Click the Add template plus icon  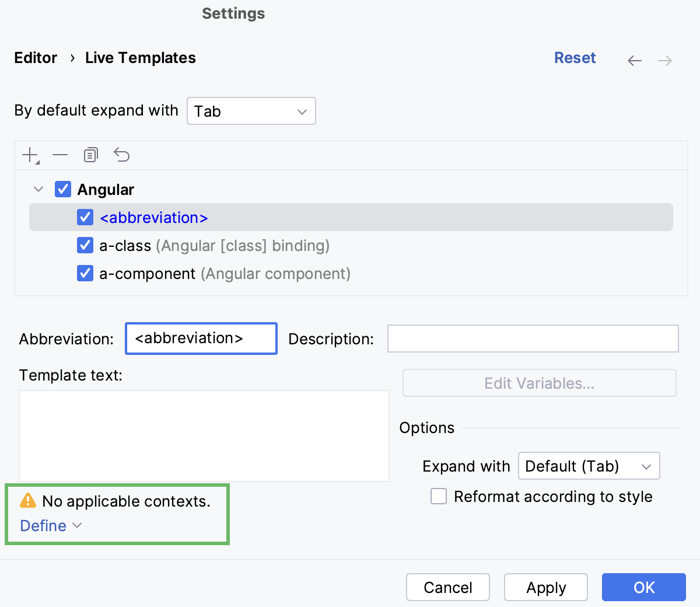(x=29, y=155)
